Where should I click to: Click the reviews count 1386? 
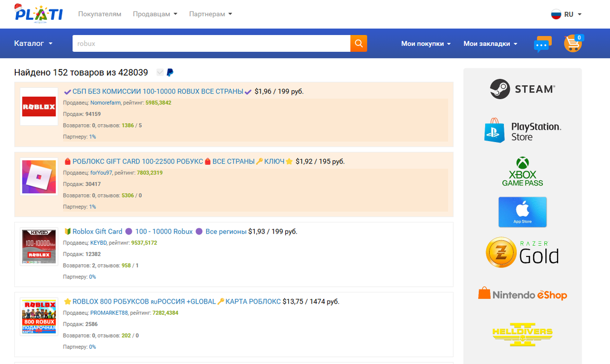[128, 125]
